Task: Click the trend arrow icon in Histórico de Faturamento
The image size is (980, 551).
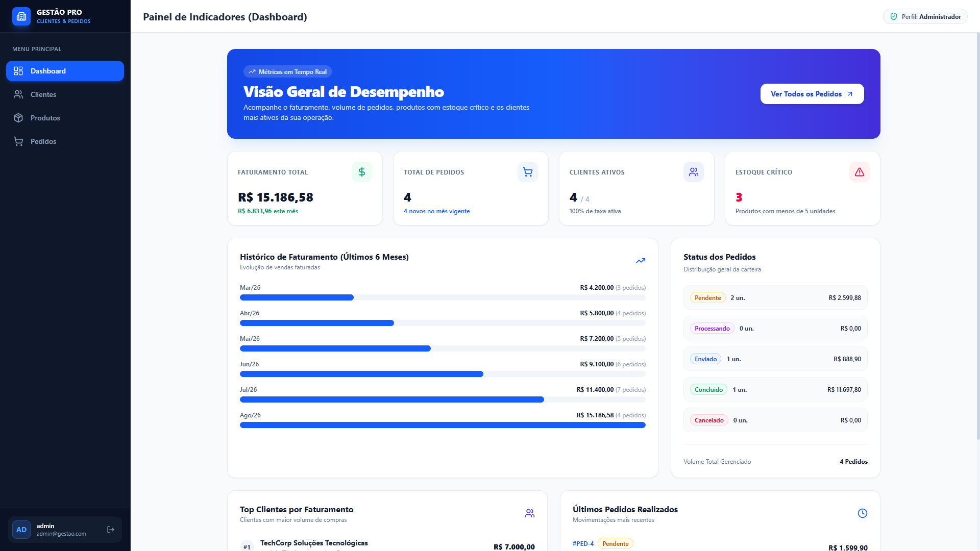Action: click(641, 261)
